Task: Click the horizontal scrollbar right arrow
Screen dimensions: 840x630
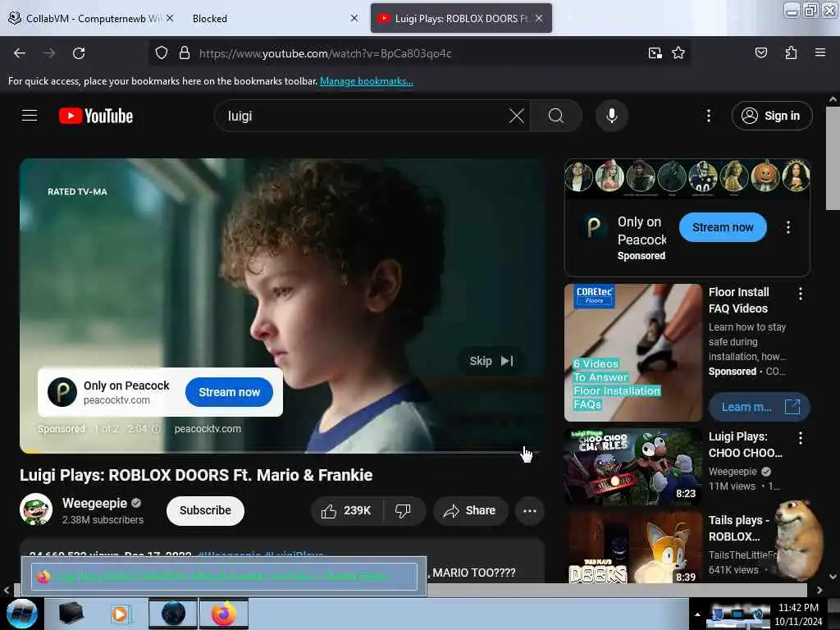Action: click(x=819, y=590)
